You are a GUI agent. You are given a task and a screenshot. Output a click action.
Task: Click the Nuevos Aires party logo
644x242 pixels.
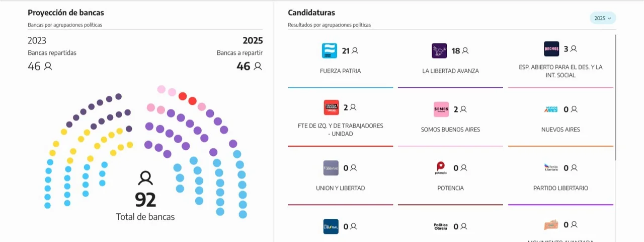[551, 109]
